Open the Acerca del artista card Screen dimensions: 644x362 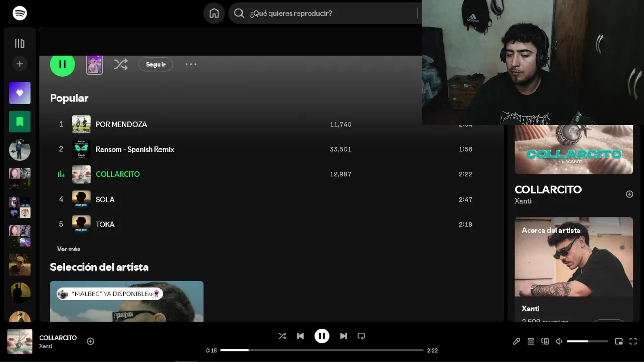574,269
